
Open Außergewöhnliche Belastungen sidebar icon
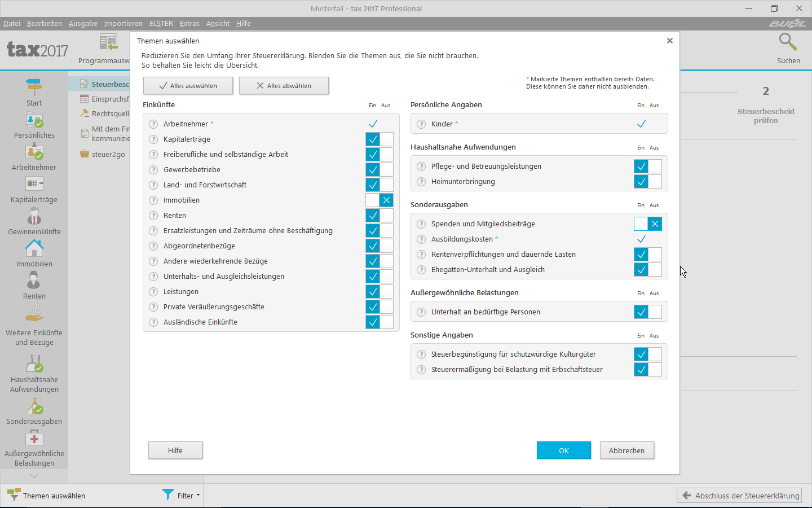click(x=34, y=439)
